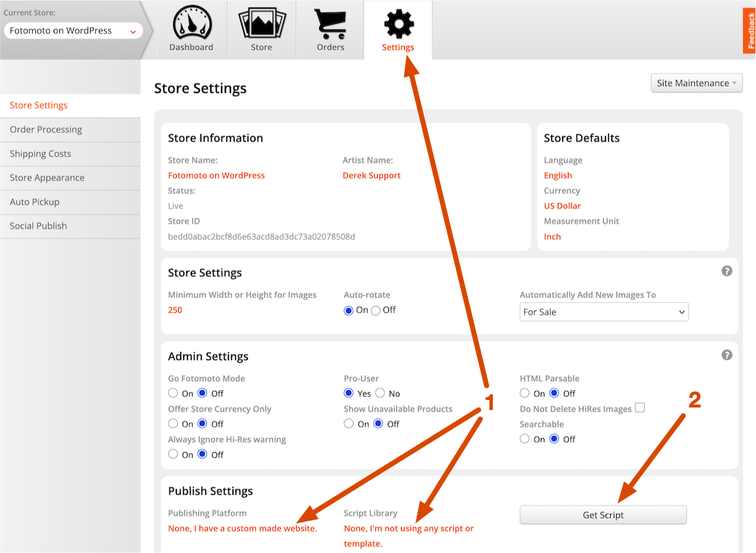Turn Always Ignore Hi-Res warning Off
Image resolution: width=756 pixels, height=553 pixels.
pyautogui.click(x=203, y=454)
